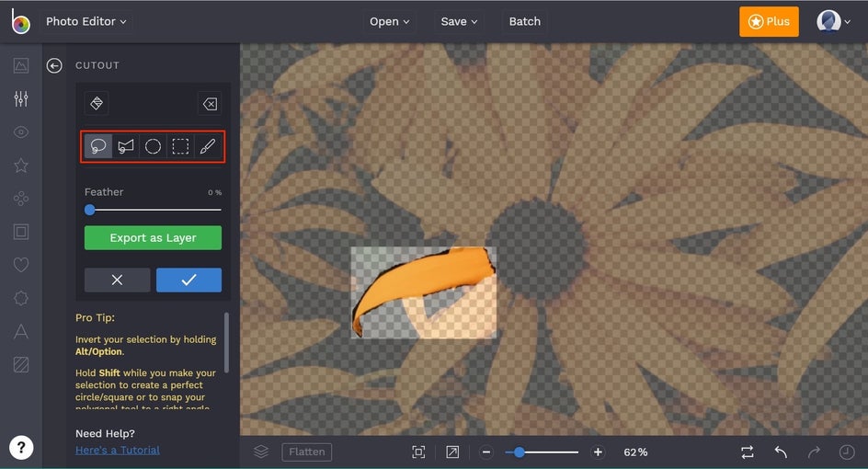Open the Overlays heart sidebar icon
This screenshot has height=469, width=868.
(x=21, y=265)
